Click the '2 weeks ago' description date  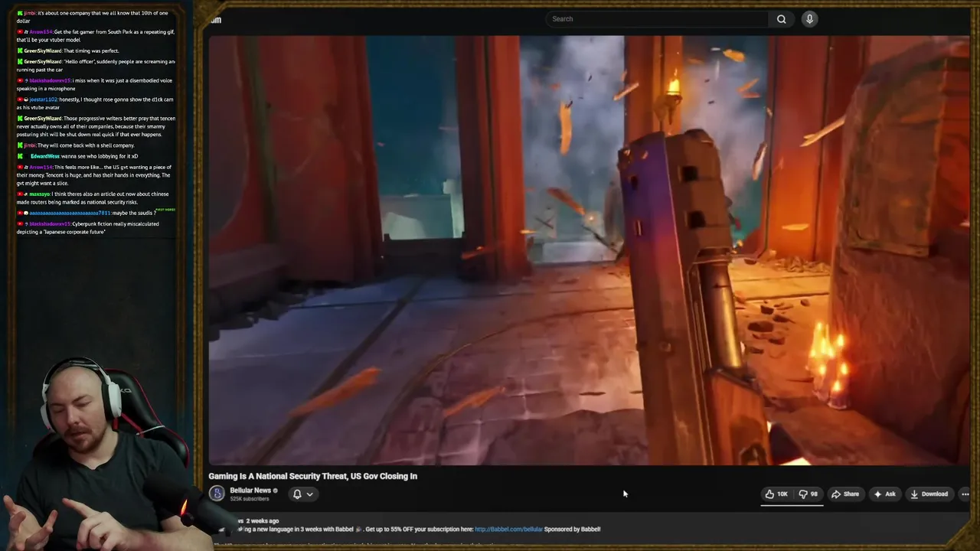coord(262,521)
